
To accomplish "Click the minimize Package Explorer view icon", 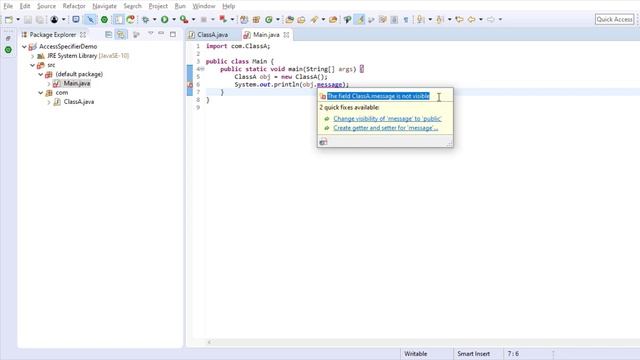I will (162, 34).
